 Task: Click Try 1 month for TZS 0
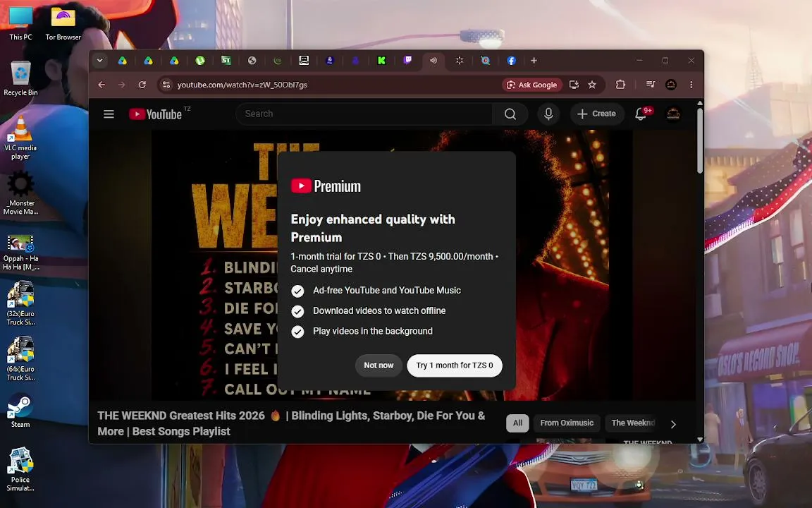455,365
